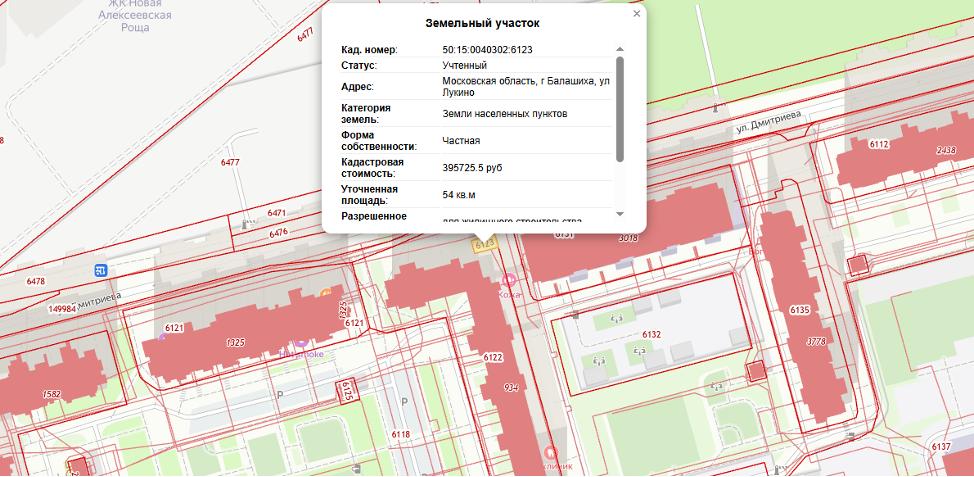Click the popup's vertical scrollbar thumb
This screenshot has height=477, width=974.
(x=620, y=108)
